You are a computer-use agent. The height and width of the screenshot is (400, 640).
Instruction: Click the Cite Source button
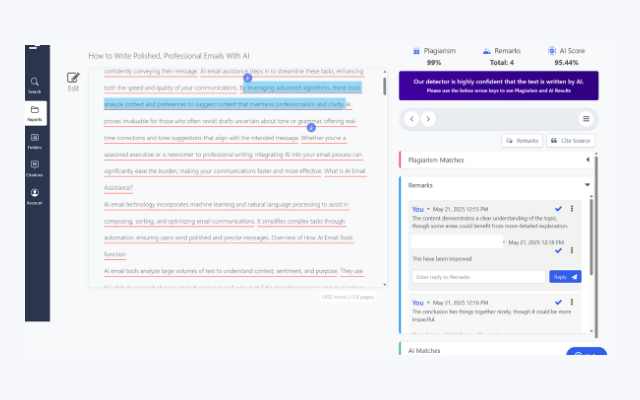point(570,140)
